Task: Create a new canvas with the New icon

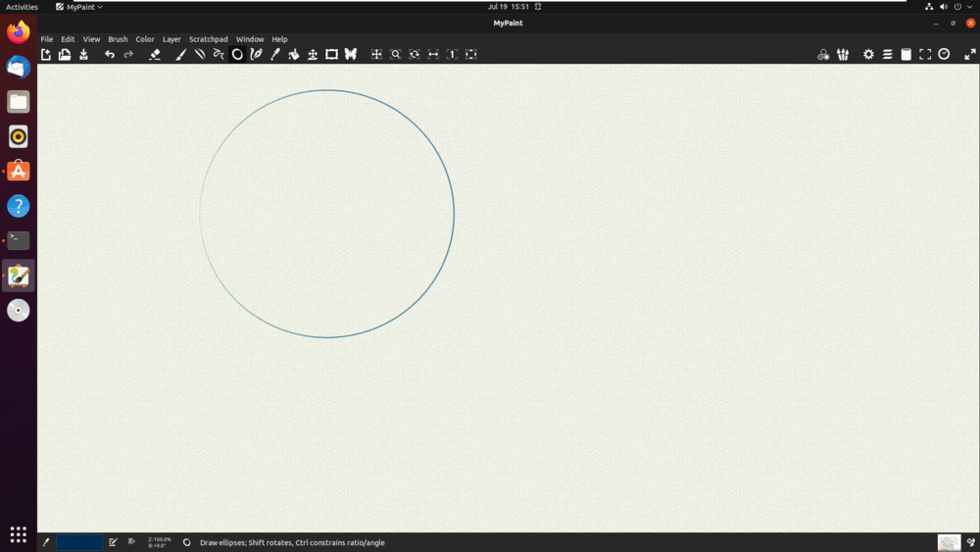Action: point(46,54)
